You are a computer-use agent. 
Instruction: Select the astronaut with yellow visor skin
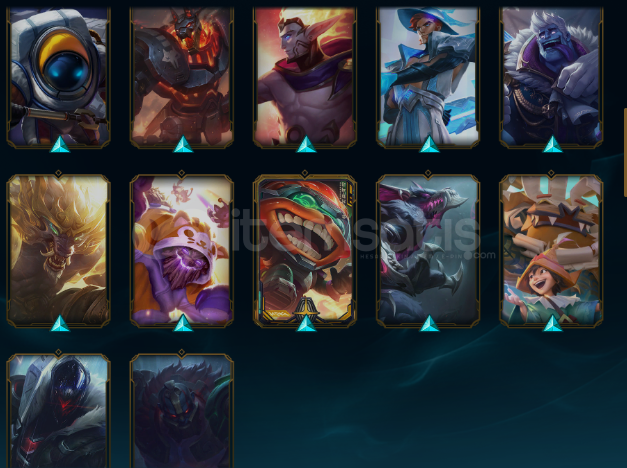click(x=58, y=76)
